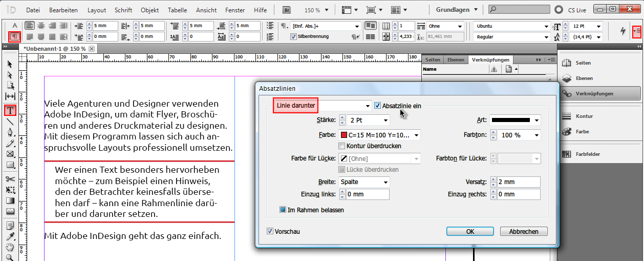The height and width of the screenshot is (261, 644).
Task: Toggle Silbentrennung checkbox
Action: click(x=293, y=36)
